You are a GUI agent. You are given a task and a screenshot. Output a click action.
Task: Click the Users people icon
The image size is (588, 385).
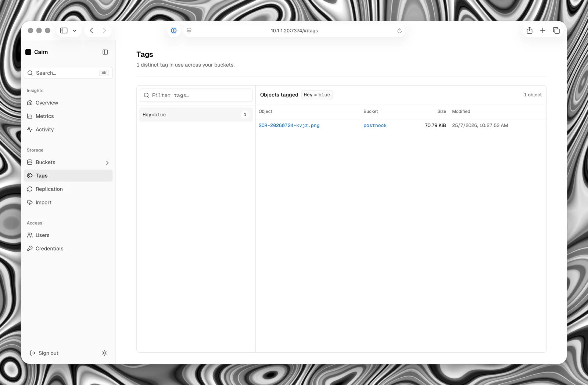pyautogui.click(x=30, y=235)
